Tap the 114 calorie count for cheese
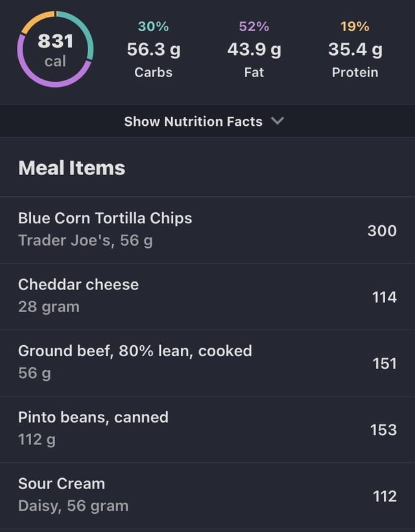Viewport: 415px width, 532px height. tap(384, 297)
